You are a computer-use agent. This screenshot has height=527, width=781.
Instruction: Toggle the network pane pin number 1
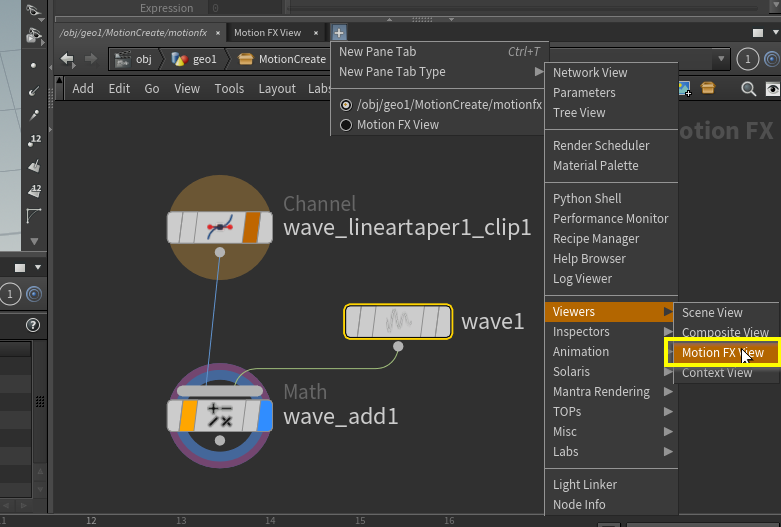pyautogui.click(x=747, y=59)
